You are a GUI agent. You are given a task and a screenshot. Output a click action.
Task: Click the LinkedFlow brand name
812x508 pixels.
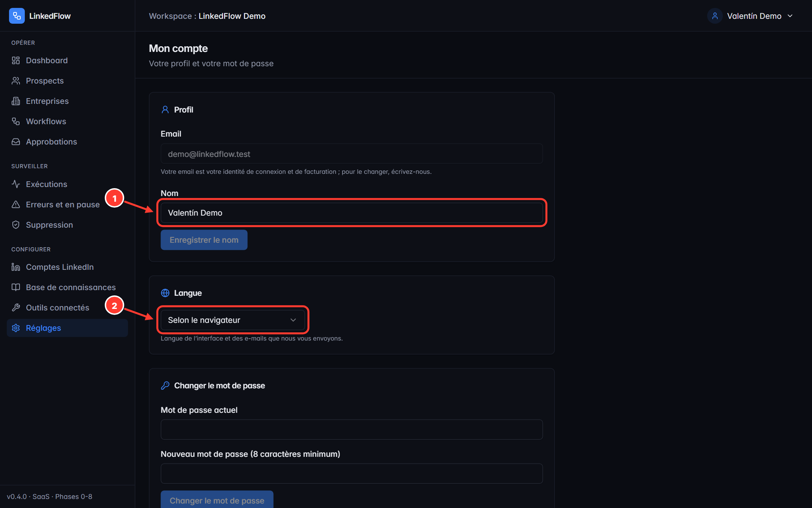coord(50,16)
